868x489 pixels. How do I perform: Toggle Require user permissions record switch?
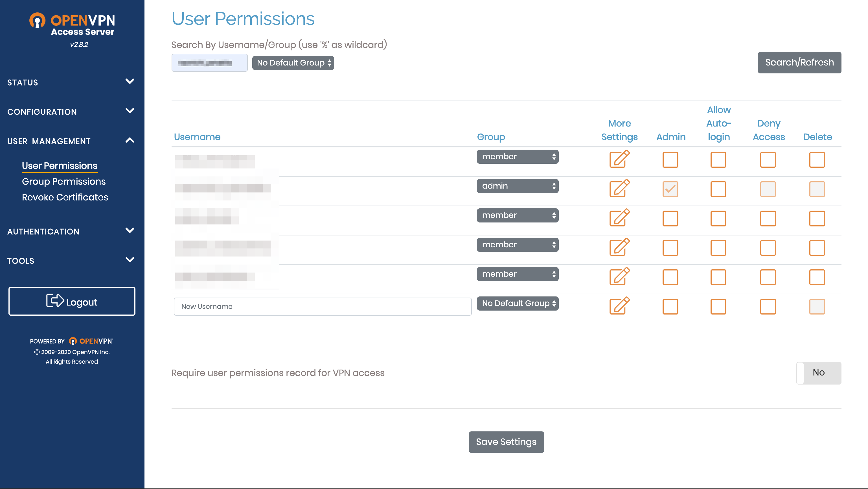tap(818, 373)
